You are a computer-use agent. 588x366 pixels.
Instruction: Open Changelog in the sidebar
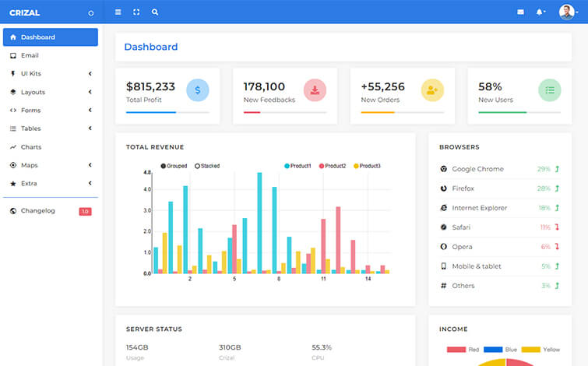pyautogui.click(x=51, y=211)
